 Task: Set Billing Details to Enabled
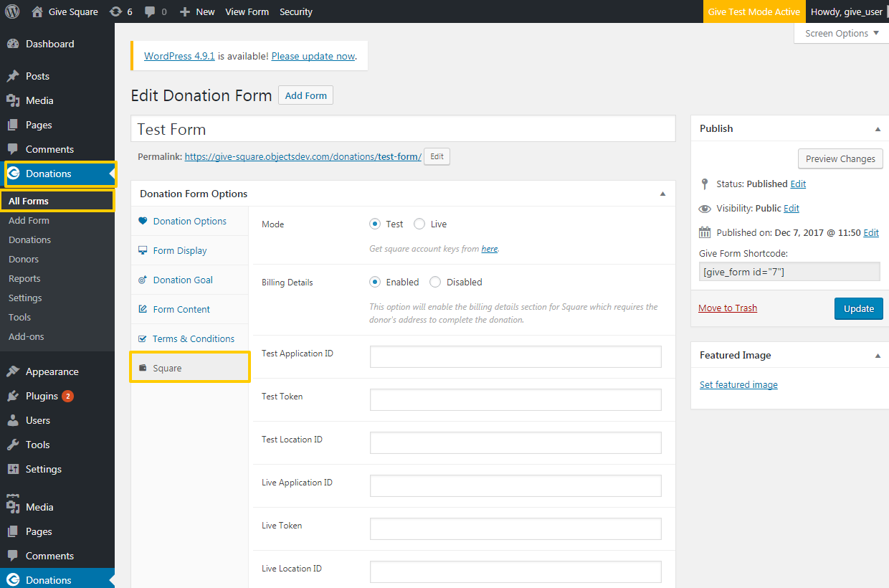click(375, 282)
